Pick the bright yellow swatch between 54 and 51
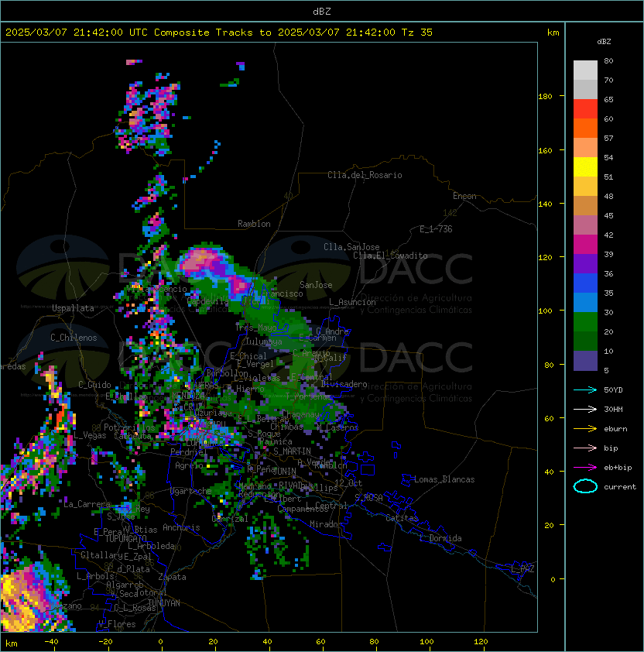 pos(585,166)
